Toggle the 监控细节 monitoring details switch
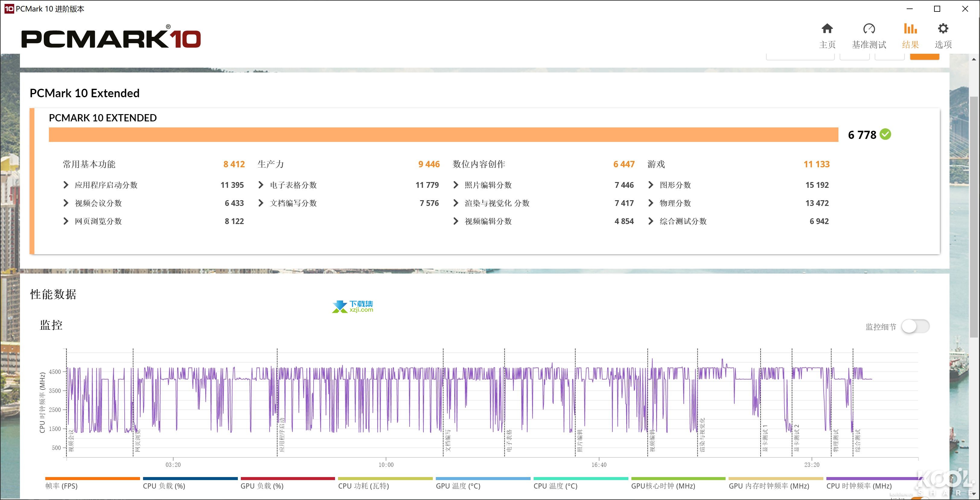 (x=915, y=326)
